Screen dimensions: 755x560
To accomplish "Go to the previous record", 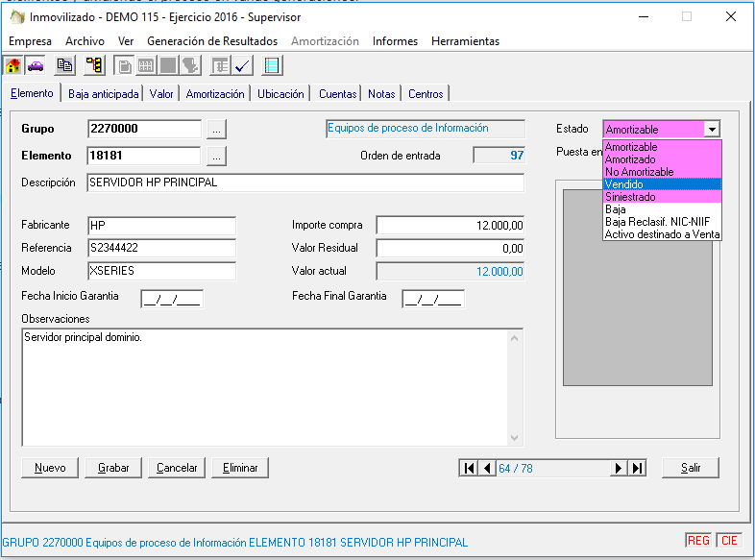I will [487, 468].
